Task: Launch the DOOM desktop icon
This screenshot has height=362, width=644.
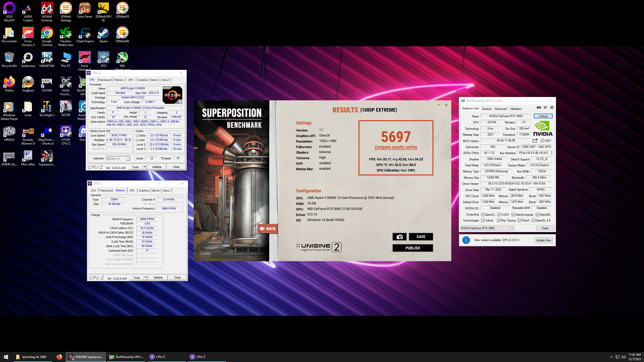Action: point(47,84)
